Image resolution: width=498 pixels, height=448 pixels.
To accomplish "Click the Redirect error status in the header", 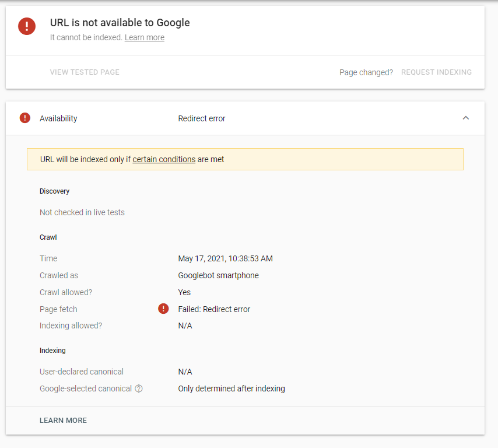I will pyautogui.click(x=202, y=118).
